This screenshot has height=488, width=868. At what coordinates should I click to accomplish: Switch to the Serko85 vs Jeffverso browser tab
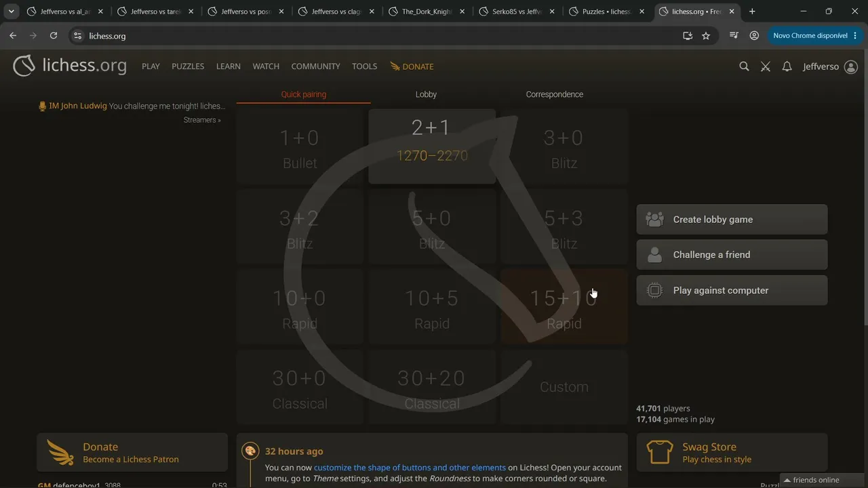(517, 12)
